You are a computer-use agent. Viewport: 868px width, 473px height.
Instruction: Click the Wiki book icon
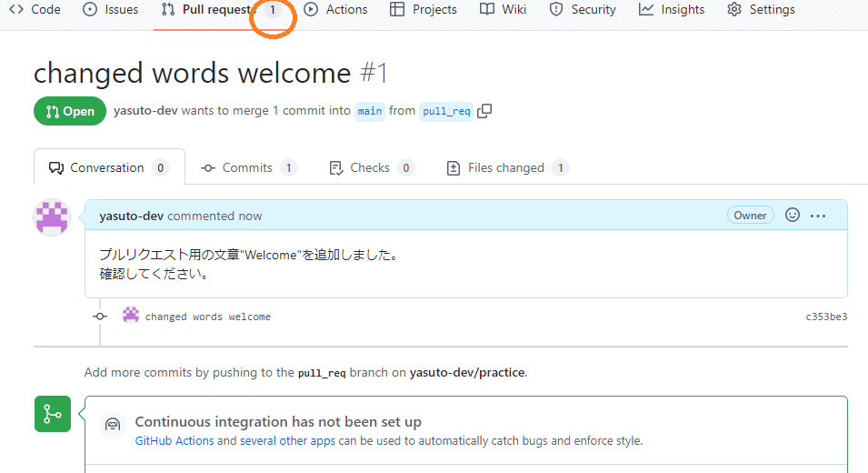(x=487, y=9)
